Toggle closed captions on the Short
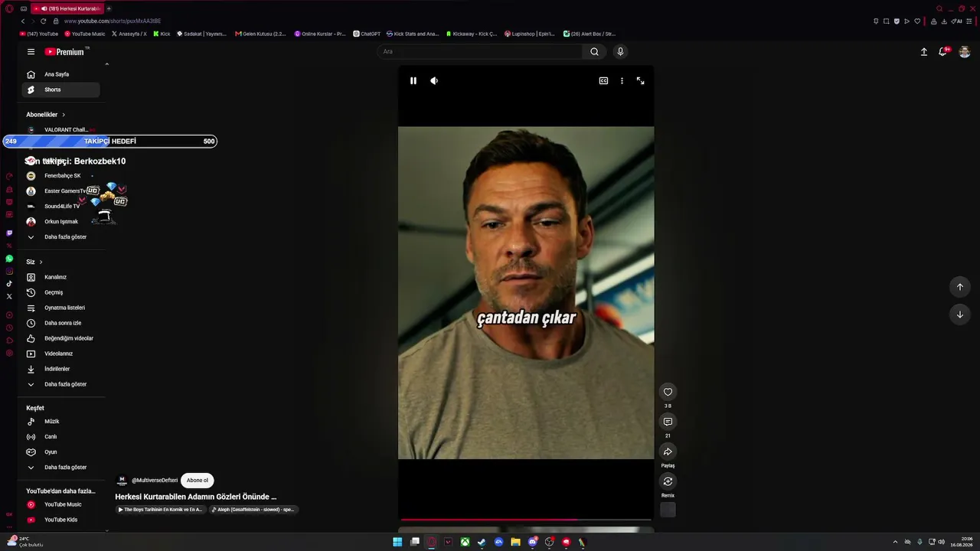Screen dimensions: 980x551 point(603,80)
